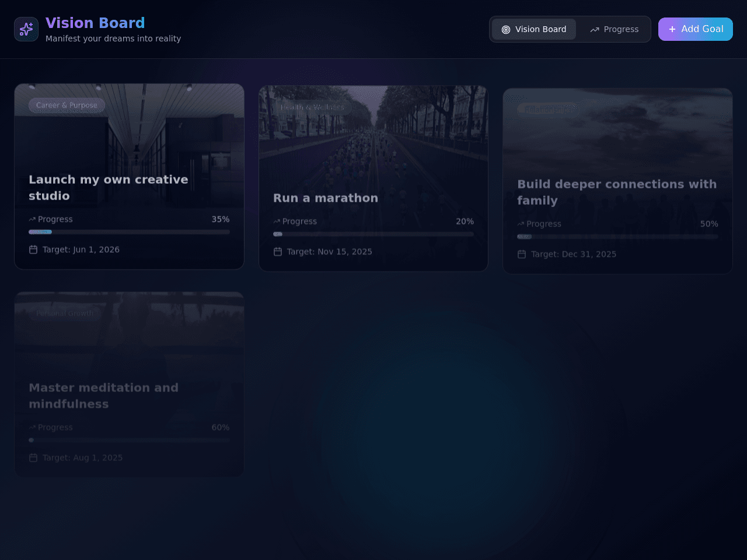Click the 'Target: Jun 1, 2026' date

click(81, 250)
